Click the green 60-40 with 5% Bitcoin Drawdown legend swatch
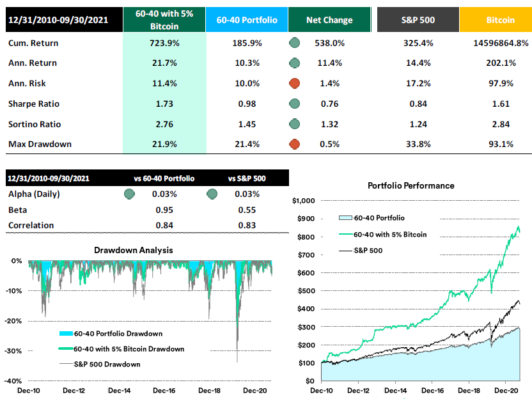Viewport: 532px width, 399px height. point(66,348)
